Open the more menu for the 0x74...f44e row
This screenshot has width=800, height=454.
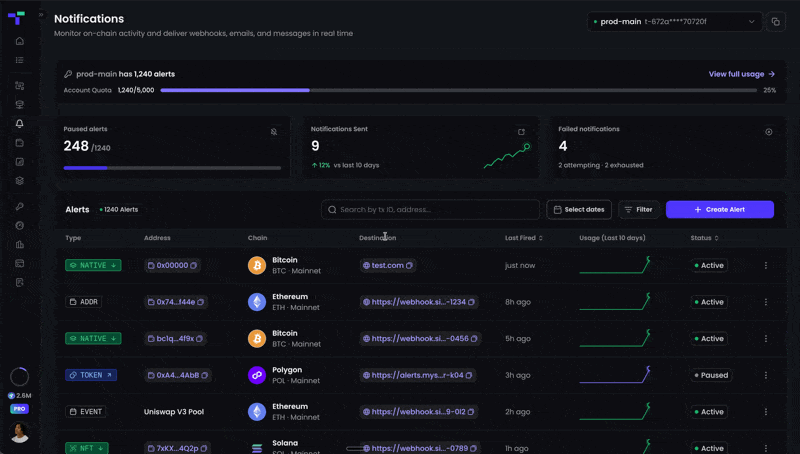(765, 302)
